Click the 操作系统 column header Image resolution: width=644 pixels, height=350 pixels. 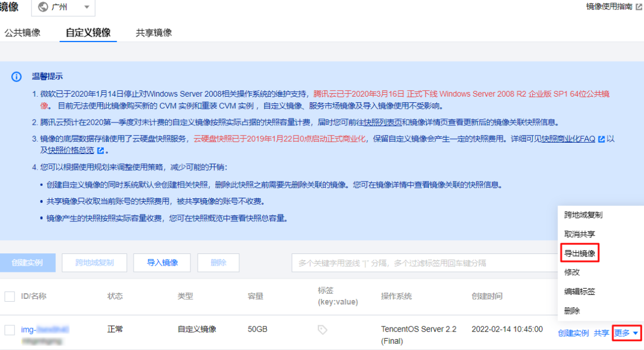[396, 296]
